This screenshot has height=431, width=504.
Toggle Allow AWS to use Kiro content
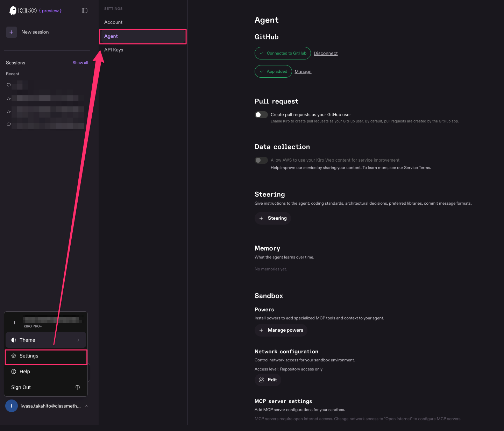click(261, 160)
